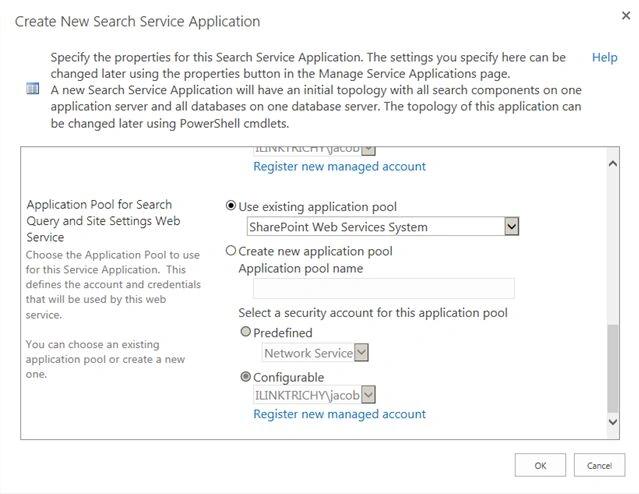This screenshot has height=494, width=639.
Task: Click the 'Application Pool for Search Query' heading
Action: [x=104, y=221]
